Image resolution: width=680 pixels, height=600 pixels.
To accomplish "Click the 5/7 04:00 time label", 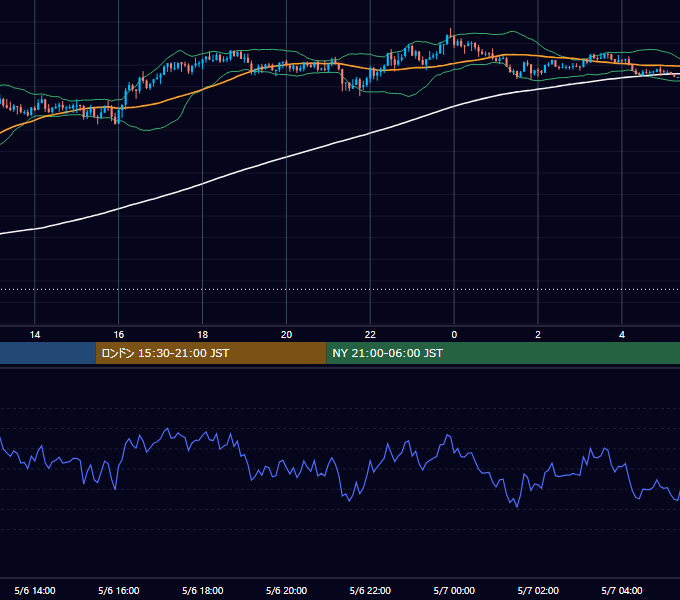I will pos(622,590).
